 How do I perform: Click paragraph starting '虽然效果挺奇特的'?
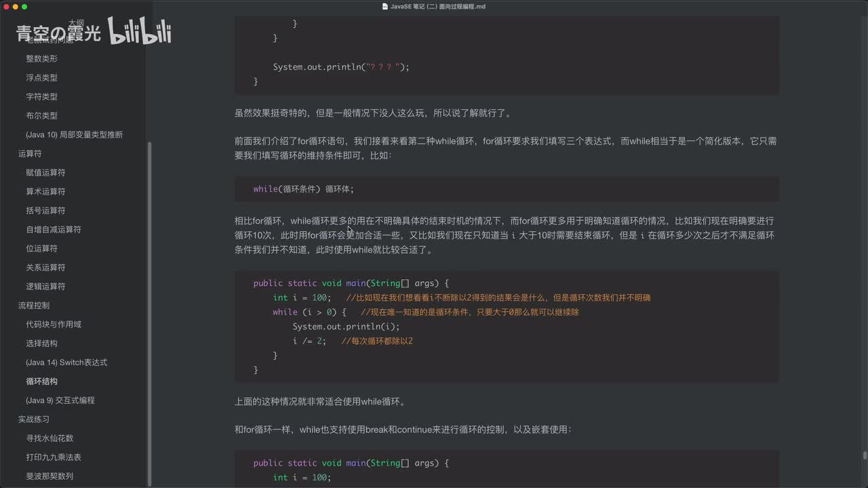point(373,113)
